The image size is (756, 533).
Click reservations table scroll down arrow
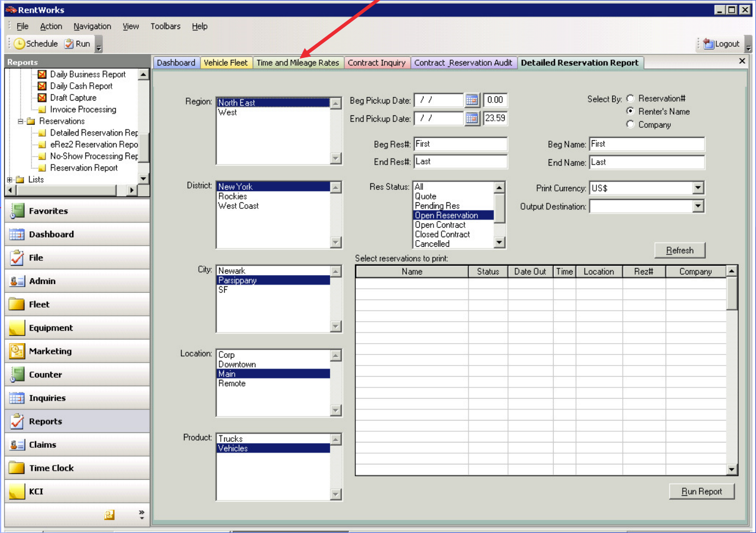click(x=732, y=470)
